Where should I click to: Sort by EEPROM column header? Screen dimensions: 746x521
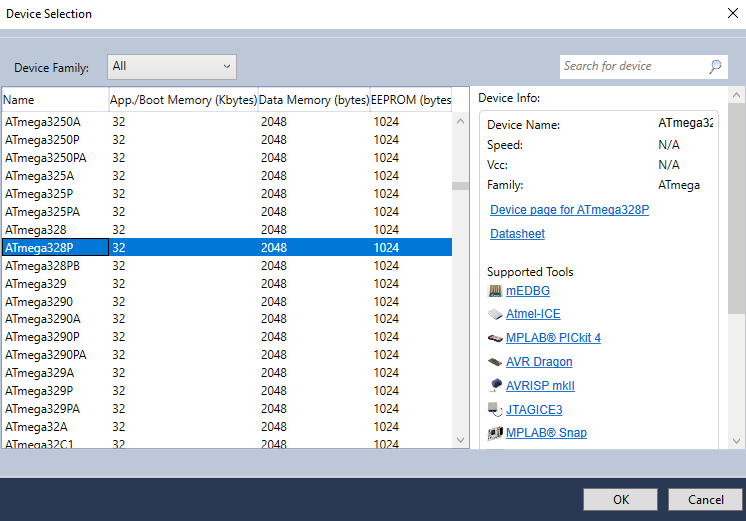point(411,100)
